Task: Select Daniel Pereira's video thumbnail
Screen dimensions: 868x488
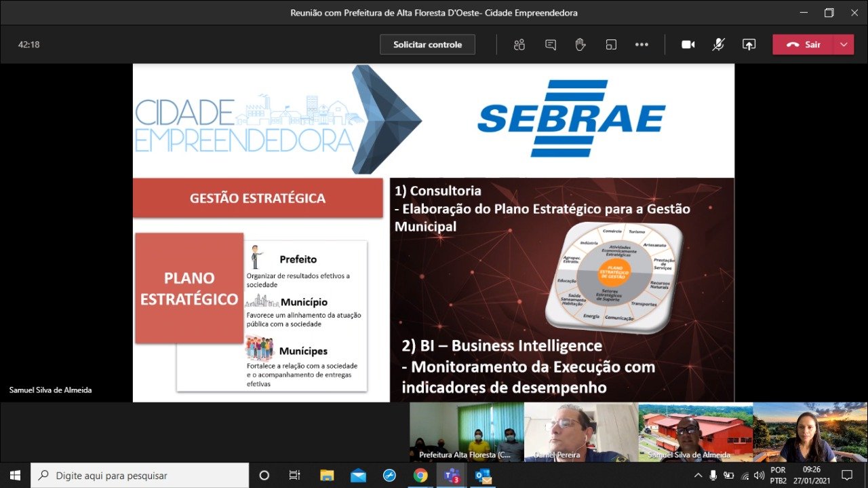Action: (x=580, y=432)
